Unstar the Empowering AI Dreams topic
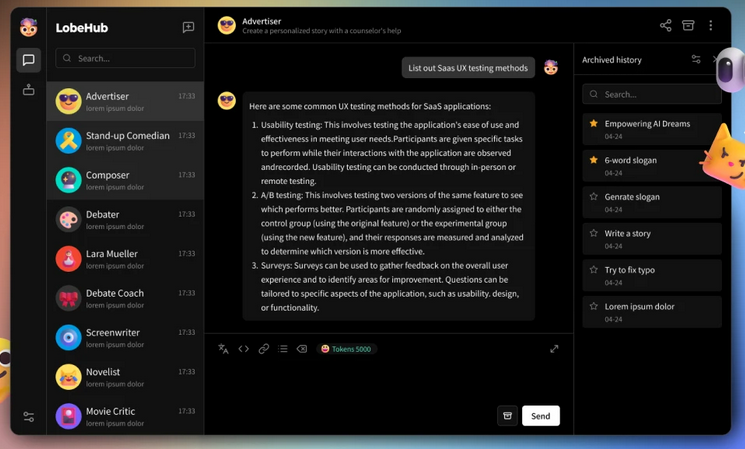This screenshot has height=449, width=745. coord(593,124)
